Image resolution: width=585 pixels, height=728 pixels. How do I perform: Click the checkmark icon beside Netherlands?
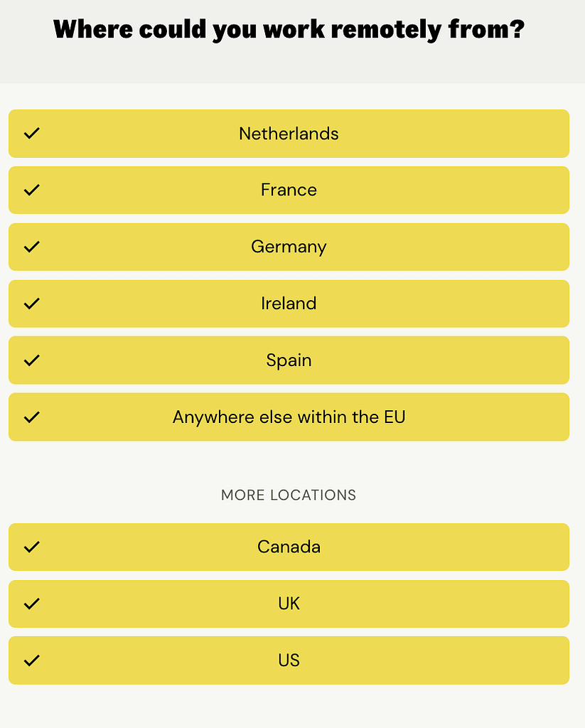click(31, 133)
